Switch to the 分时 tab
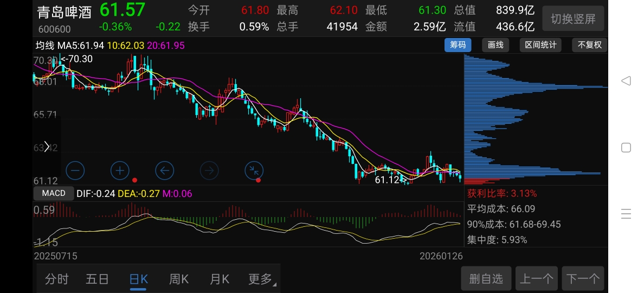Screen dimensions: 644x293 [x=57, y=279]
